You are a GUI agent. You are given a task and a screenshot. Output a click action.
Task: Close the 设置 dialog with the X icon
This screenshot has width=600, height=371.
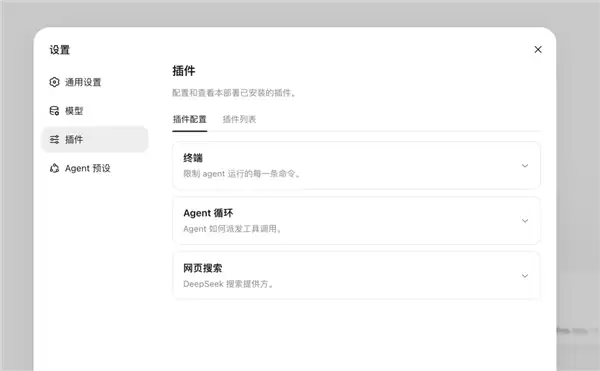point(538,49)
